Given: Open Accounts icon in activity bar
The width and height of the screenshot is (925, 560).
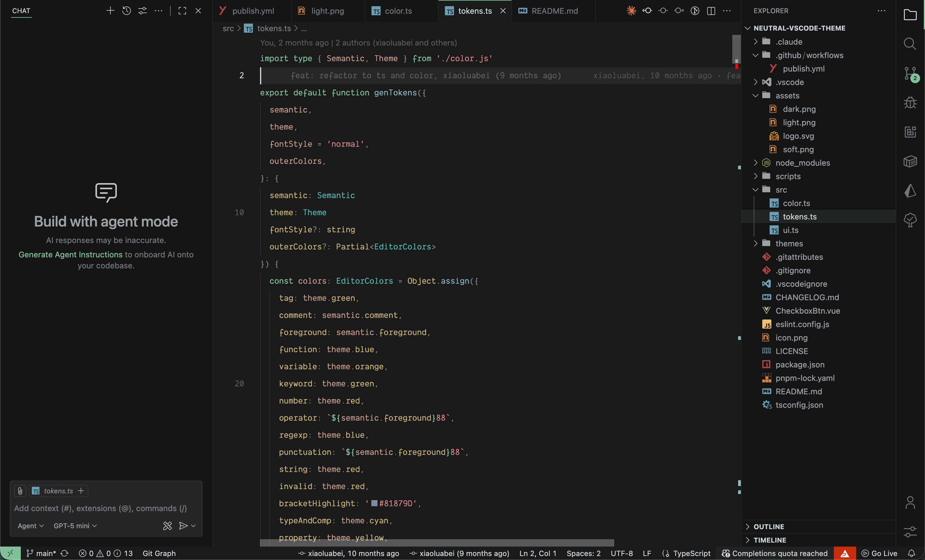Looking at the screenshot, I should tap(910, 503).
